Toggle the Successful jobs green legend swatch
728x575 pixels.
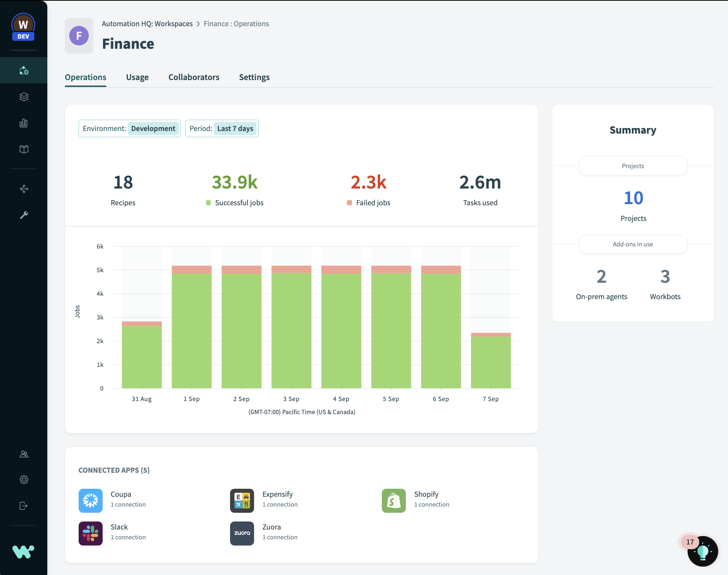tap(209, 203)
